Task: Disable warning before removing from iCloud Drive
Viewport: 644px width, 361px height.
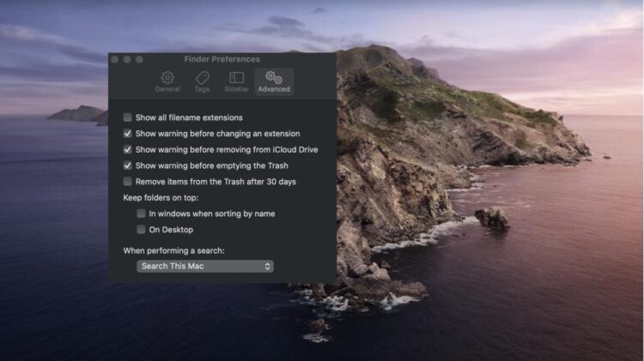Action: click(x=128, y=150)
